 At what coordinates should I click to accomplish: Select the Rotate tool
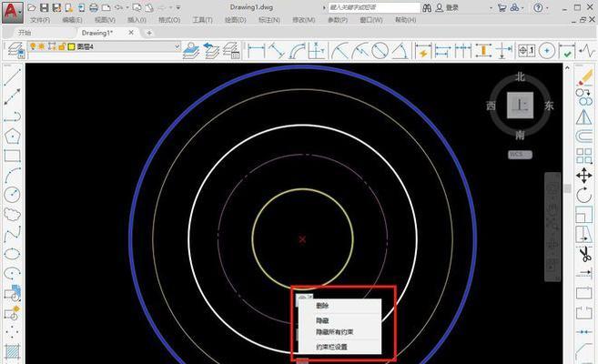[x=584, y=195]
